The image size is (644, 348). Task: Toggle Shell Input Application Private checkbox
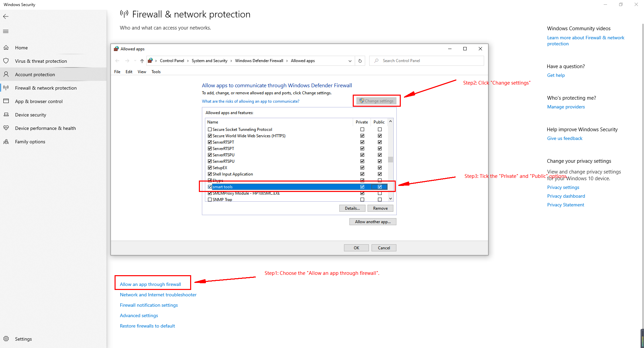[362, 174]
